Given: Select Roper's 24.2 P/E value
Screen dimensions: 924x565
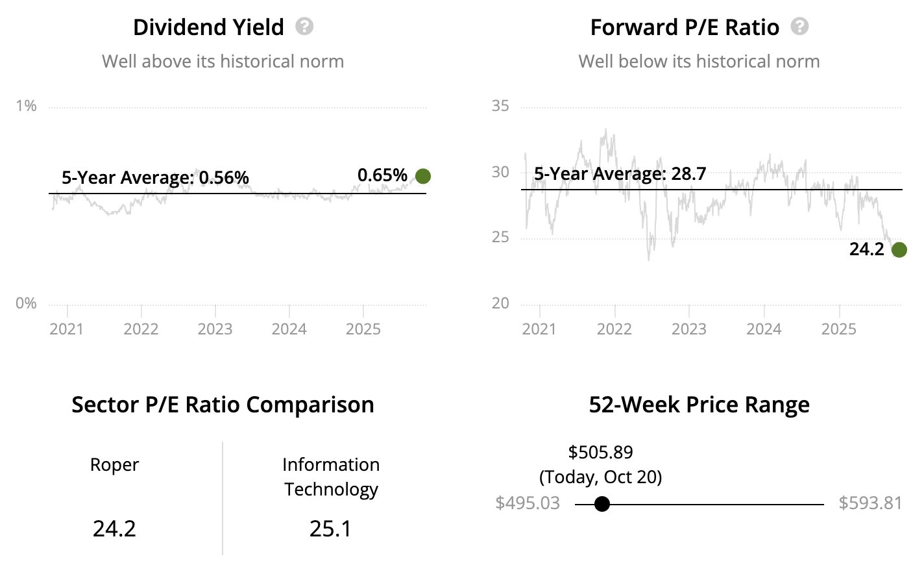Looking at the screenshot, I should [x=114, y=529].
